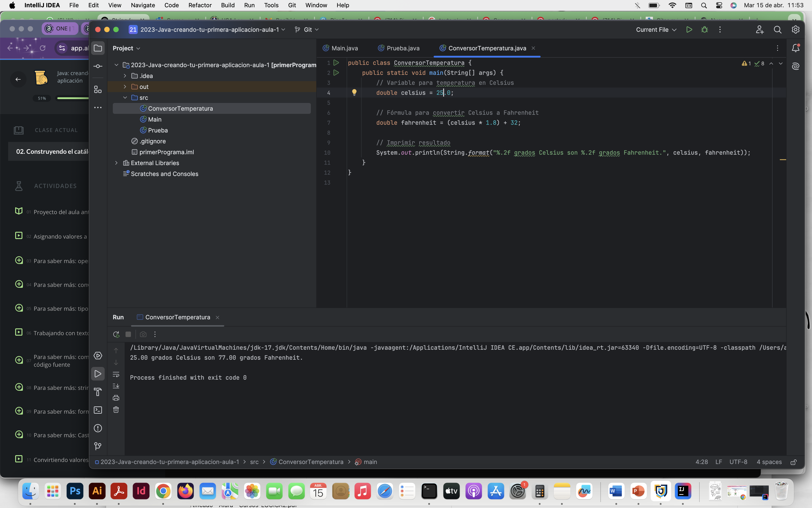Open the AI Assistant spiral icon
Viewport: 812px width, 508px height.
click(x=795, y=66)
